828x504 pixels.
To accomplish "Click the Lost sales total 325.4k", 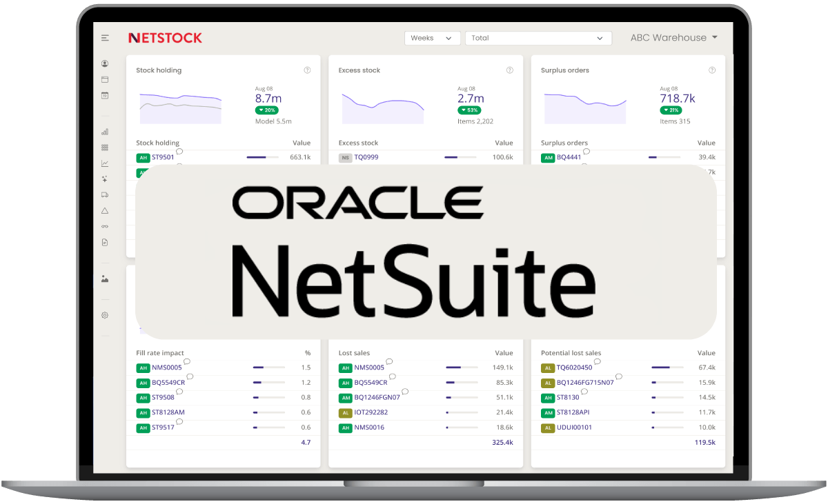I will 502,443.
